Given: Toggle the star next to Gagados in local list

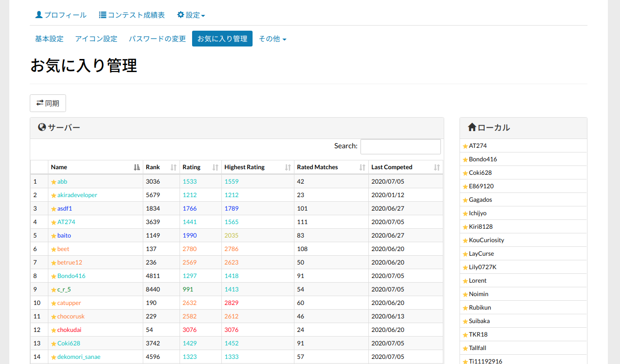Looking at the screenshot, I should tap(465, 200).
